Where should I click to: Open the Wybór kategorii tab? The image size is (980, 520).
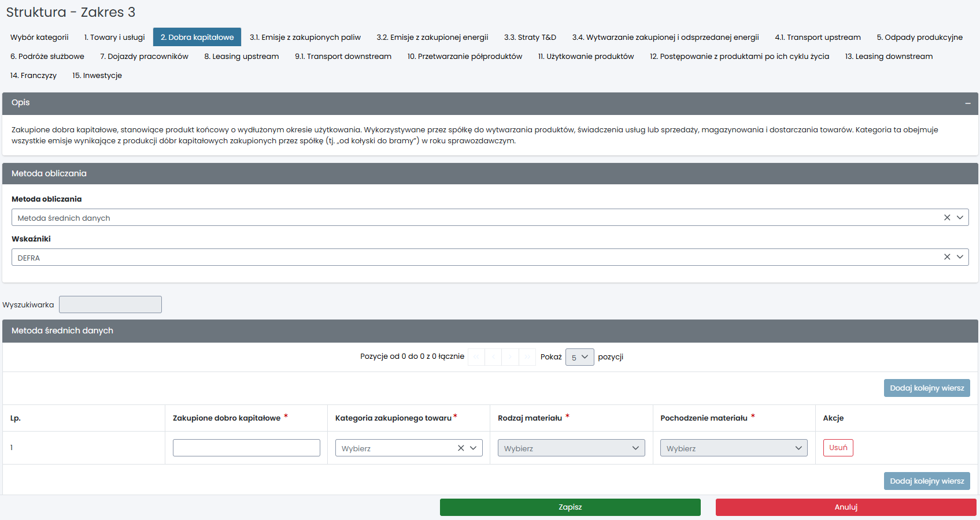pyautogui.click(x=39, y=38)
